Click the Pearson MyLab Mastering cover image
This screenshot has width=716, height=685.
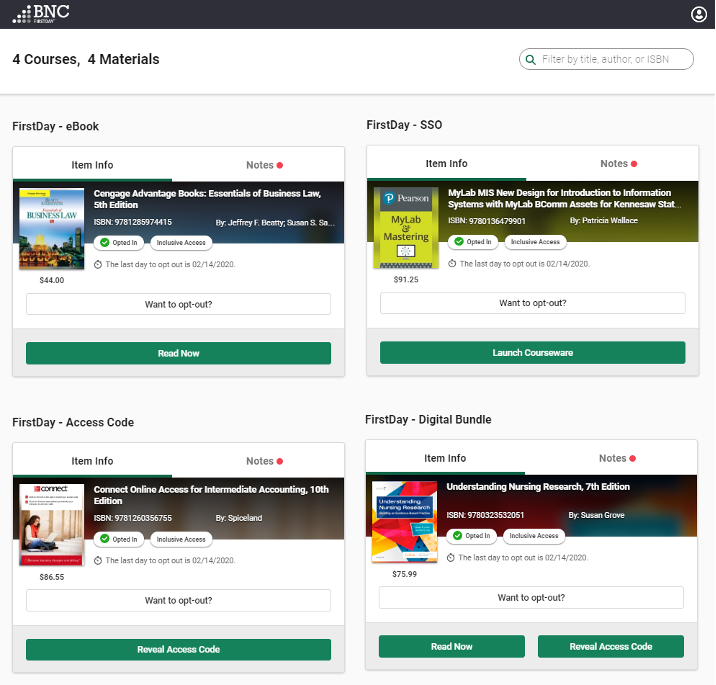pos(406,227)
